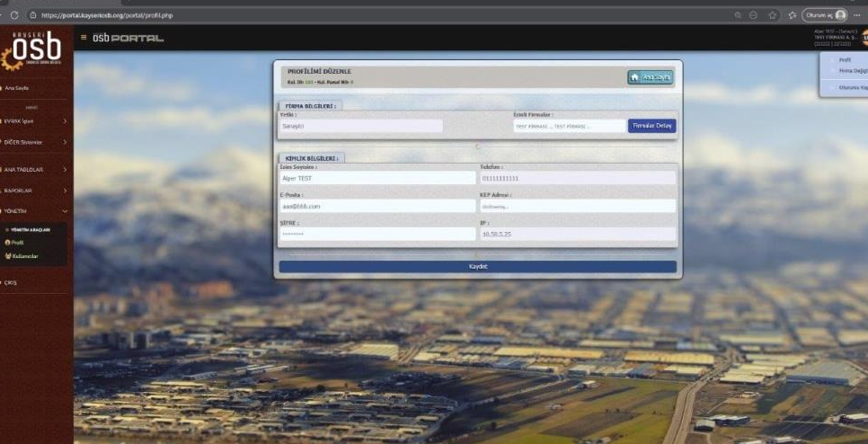Click the ŞİFRE password field

tap(376, 234)
